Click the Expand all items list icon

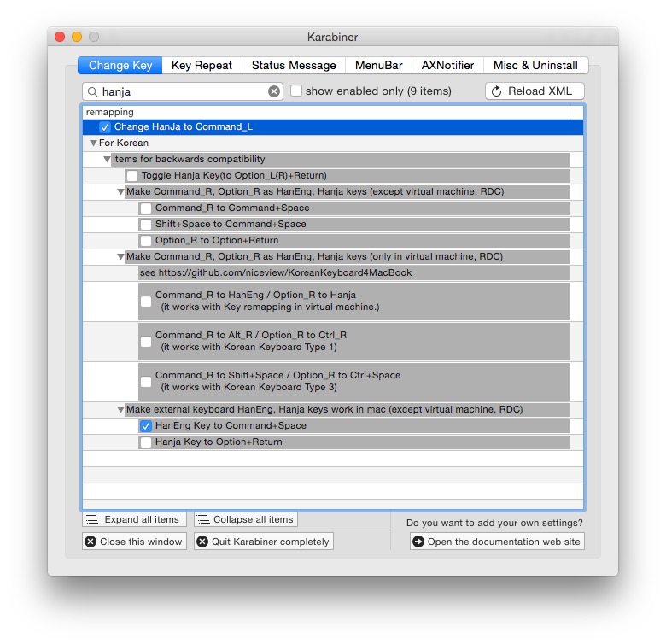pos(91,519)
